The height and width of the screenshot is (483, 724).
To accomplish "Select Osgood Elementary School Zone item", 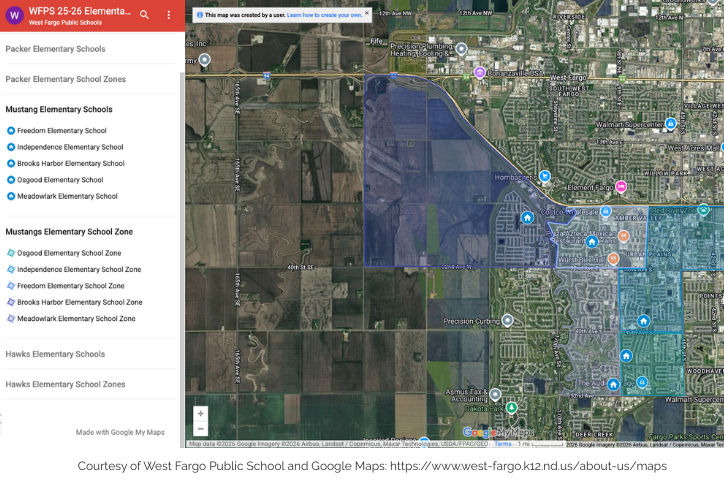I will (69, 253).
